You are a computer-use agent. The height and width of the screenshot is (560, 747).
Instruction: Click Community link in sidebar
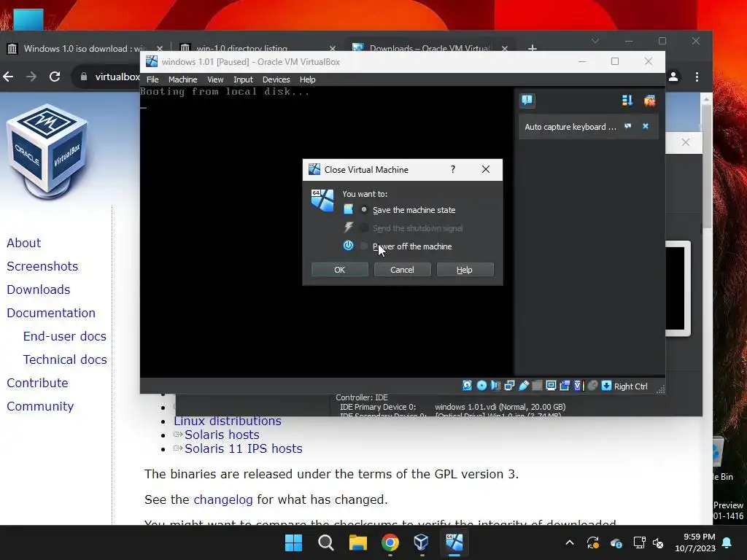tap(41, 406)
